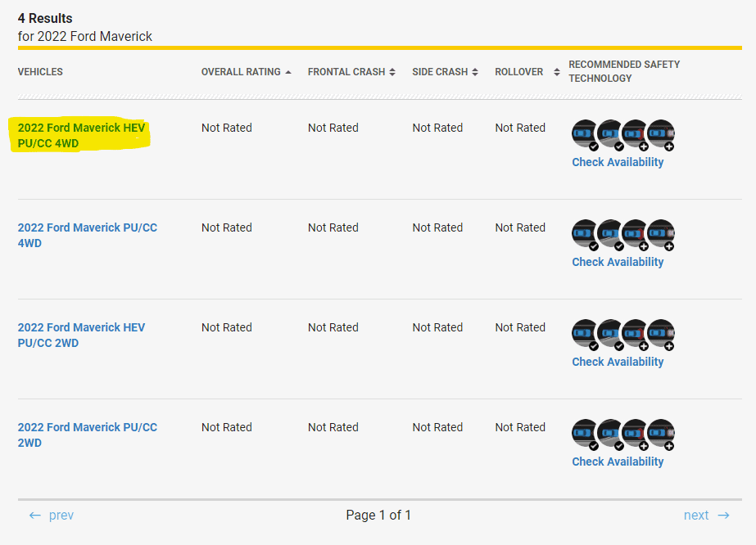756x545 pixels.
Task: Go to the next results page
Action: [x=706, y=515]
